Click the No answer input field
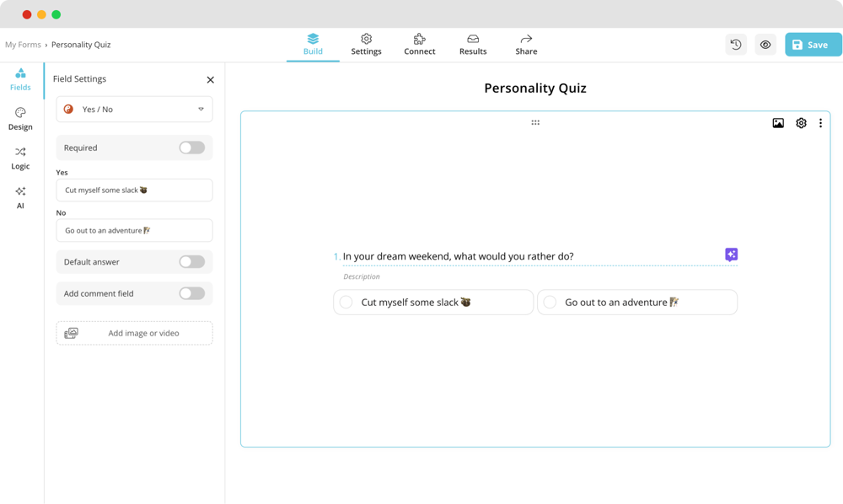 tap(133, 230)
